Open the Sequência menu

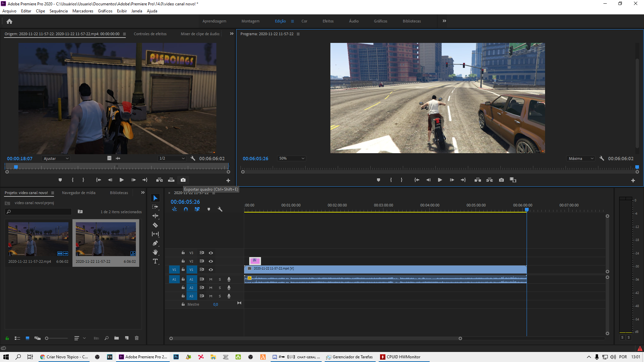click(x=59, y=11)
